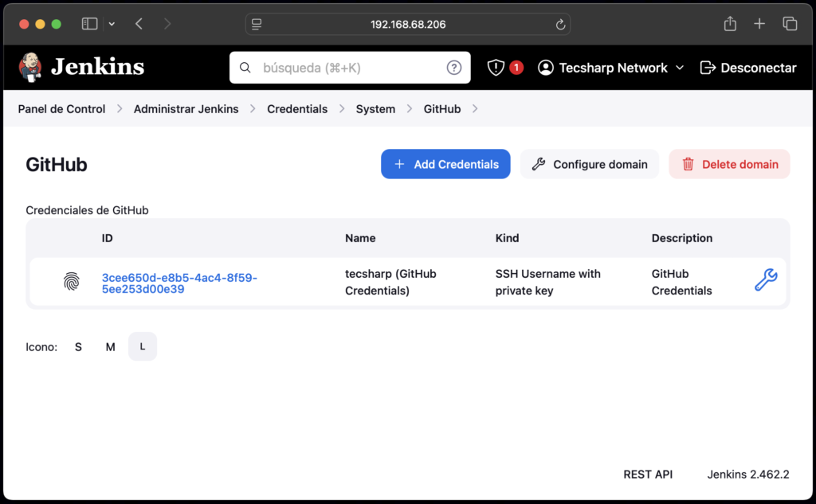Open System breadcrumb

(x=376, y=109)
